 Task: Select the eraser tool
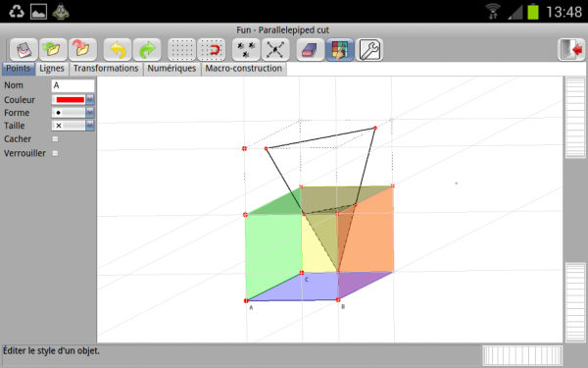pyautogui.click(x=310, y=49)
